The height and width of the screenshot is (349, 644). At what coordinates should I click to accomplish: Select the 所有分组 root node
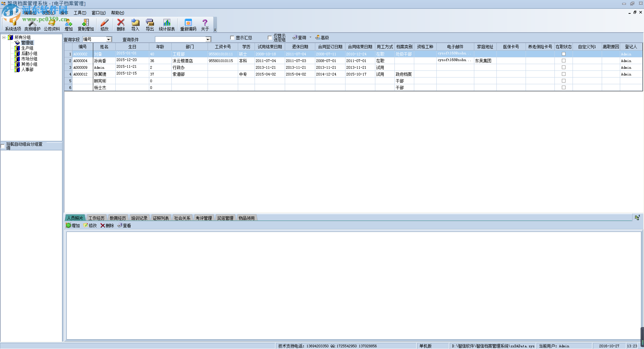22,37
